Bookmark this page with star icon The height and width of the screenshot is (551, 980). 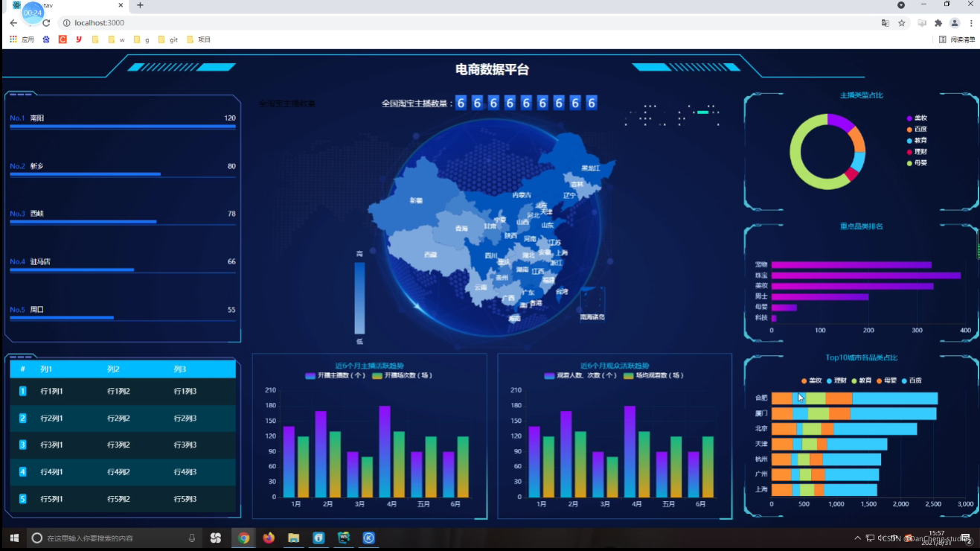pos(902,23)
